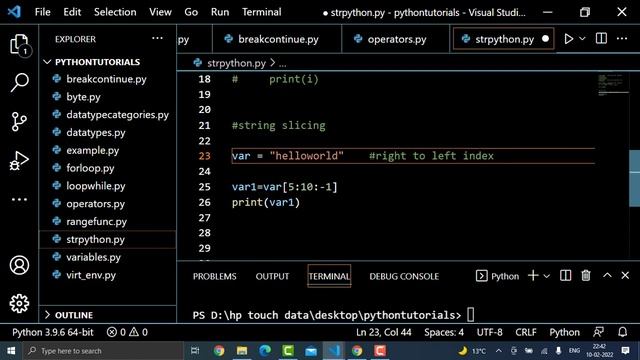Viewport: 640px width, 360px height.
Task: Open Explorer views and more actions ellipsis
Action: point(157,39)
